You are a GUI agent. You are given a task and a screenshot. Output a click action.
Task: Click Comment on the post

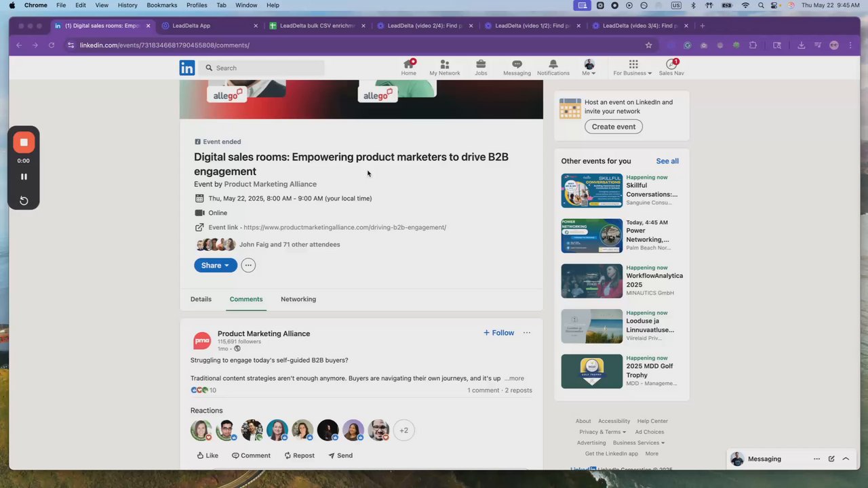coord(251,455)
